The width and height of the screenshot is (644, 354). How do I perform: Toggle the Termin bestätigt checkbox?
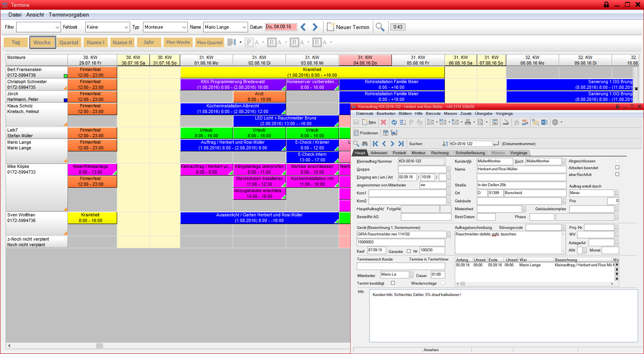click(393, 283)
